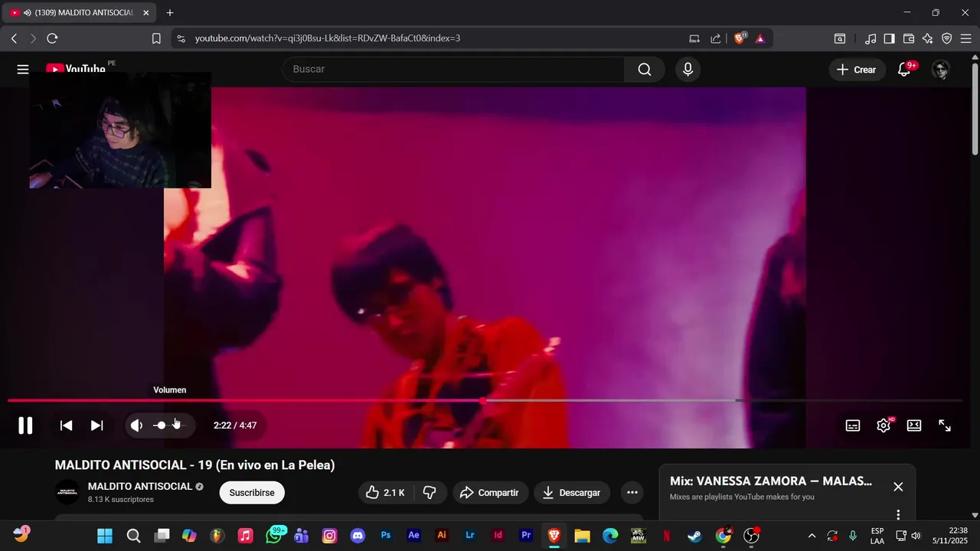
Task: Open Brave media playlist note icon
Action: click(871, 38)
